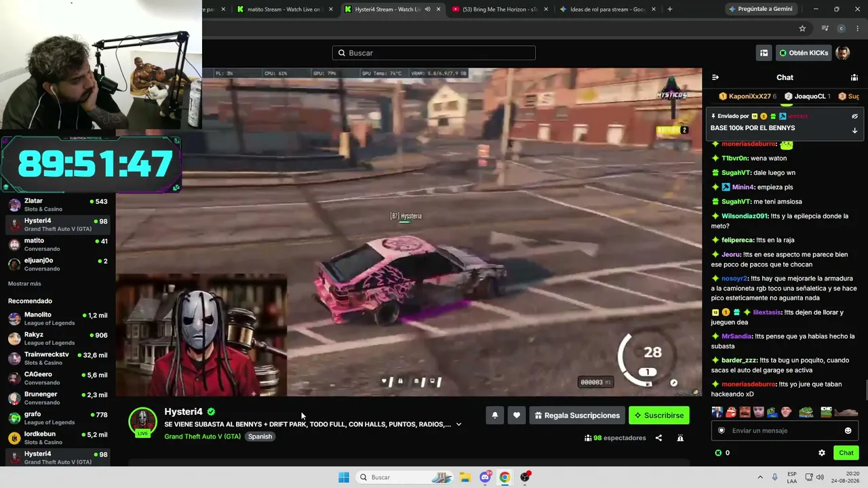Viewport: 868px width, 488px height.
Task: Open chat settings gear icon
Action: 822,453
